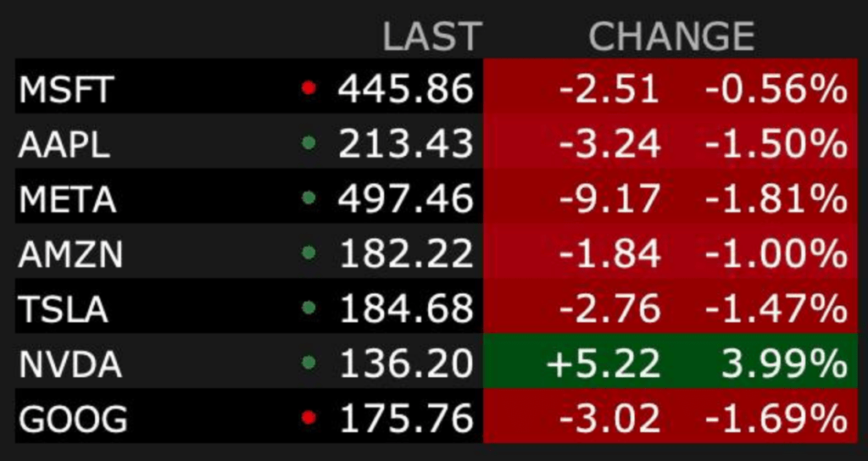868x461 pixels.
Task: Click the red status dot beside MSFT
Action: pos(309,86)
